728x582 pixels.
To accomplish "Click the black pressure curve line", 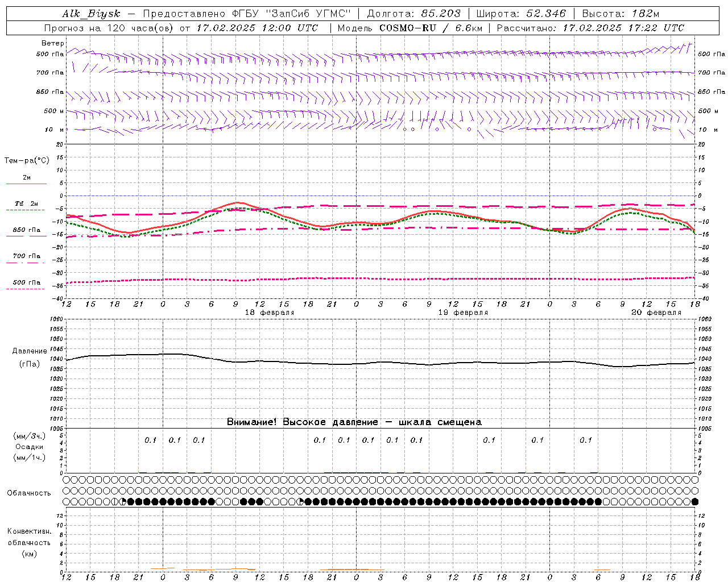I will tap(380, 362).
